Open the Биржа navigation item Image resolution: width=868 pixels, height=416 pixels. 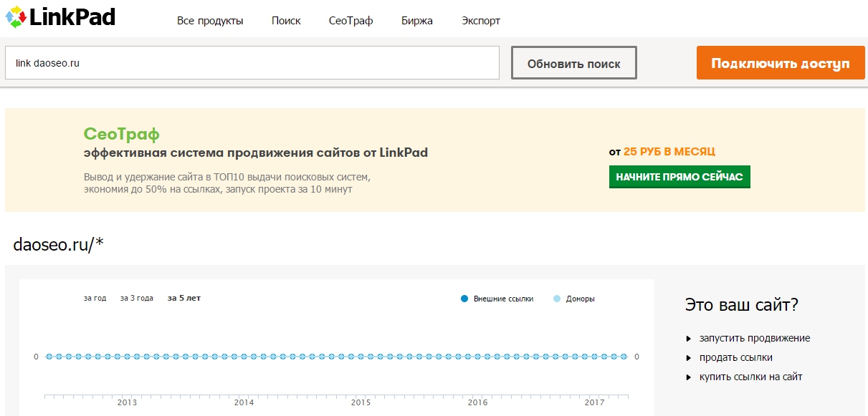tap(416, 21)
